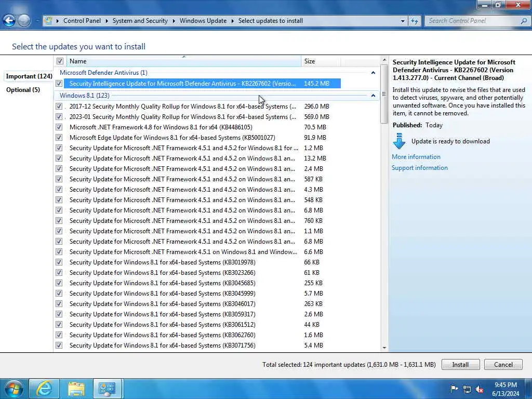532x399 pixels.
Task: Refresh the address bar location
Action: pos(414,21)
